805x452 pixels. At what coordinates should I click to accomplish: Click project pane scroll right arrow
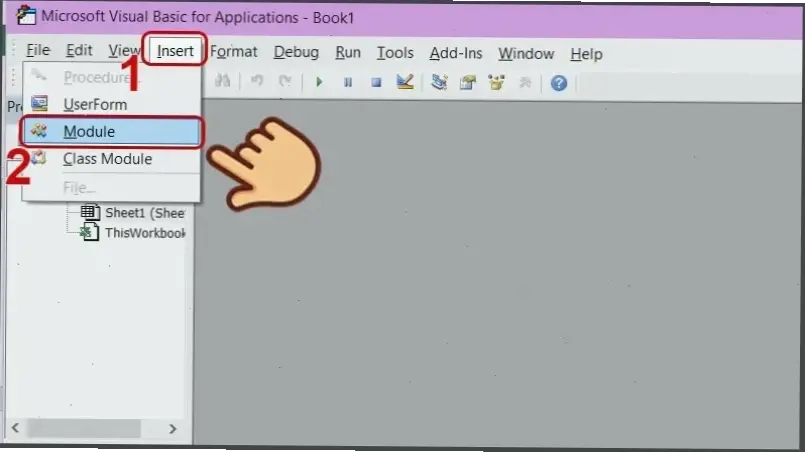tap(172, 428)
